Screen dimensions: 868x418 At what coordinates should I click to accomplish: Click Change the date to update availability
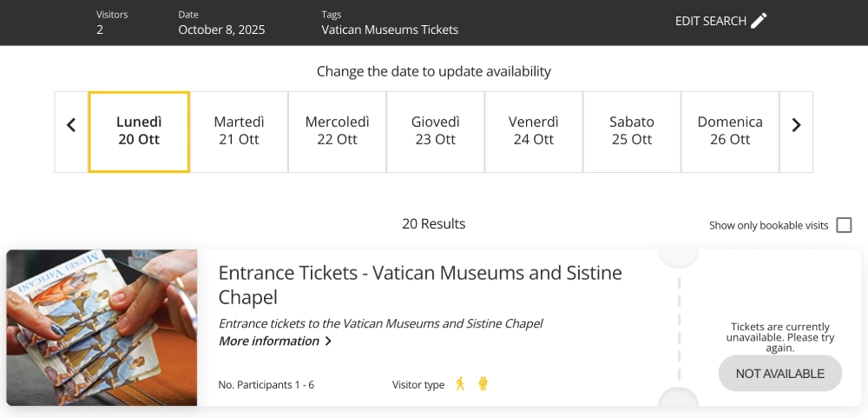(433, 71)
